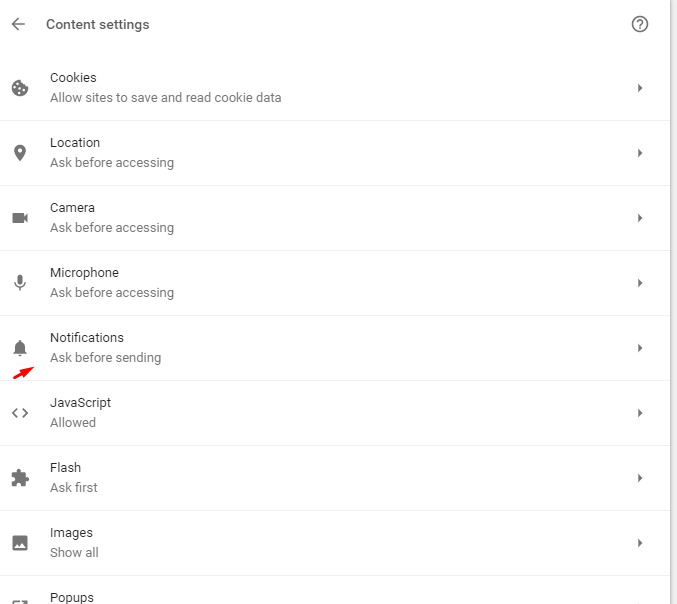This screenshot has height=604, width=677.
Task: Click the Camera icon
Action: pos(20,218)
